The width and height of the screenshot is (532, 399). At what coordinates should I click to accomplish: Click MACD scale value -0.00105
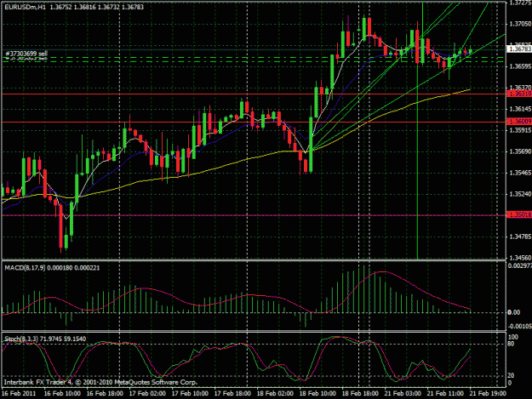click(519, 327)
